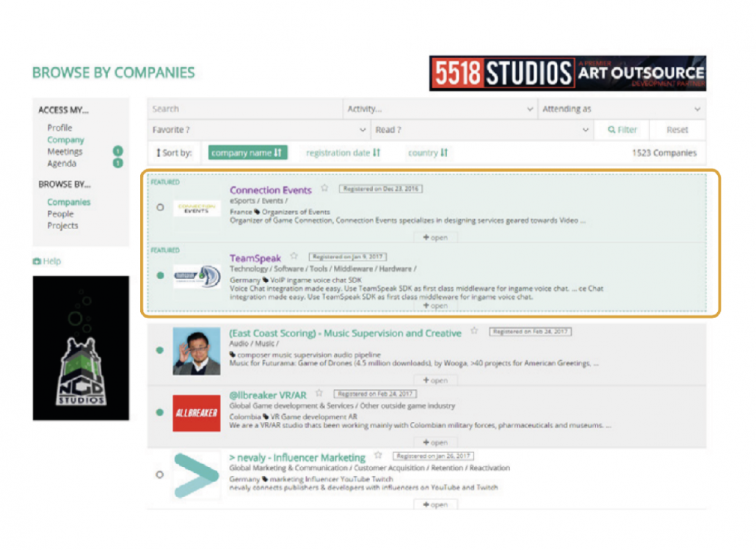The width and height of the screenshot is (756, 550).
Task: Browse by People in sidebar
Action: 60,214
